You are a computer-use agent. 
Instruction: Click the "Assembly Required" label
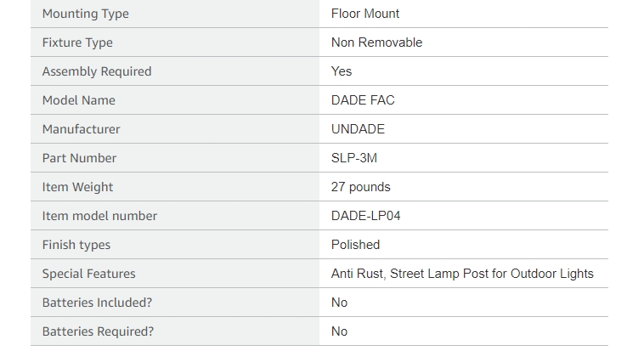(x=97, y=71)
